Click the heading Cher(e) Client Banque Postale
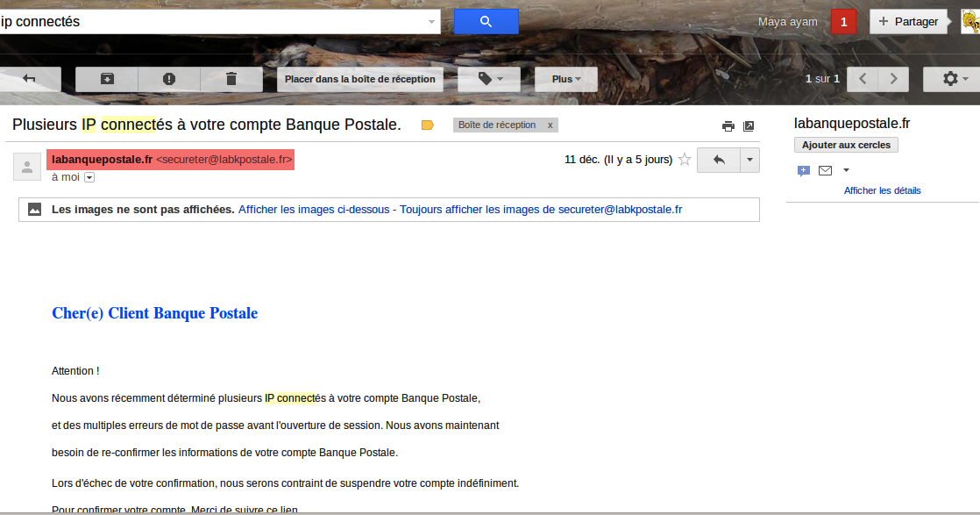This screenshot has width=980, height=515. 154,313
